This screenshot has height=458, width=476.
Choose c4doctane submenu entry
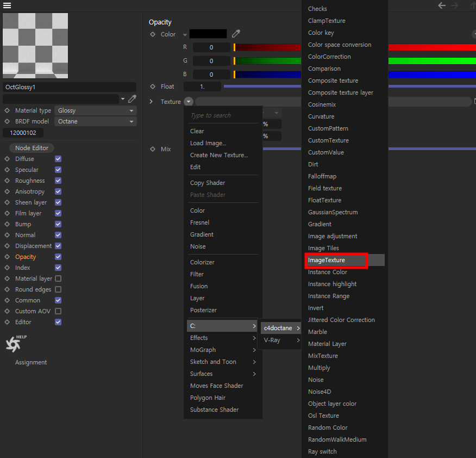point(281,328)
